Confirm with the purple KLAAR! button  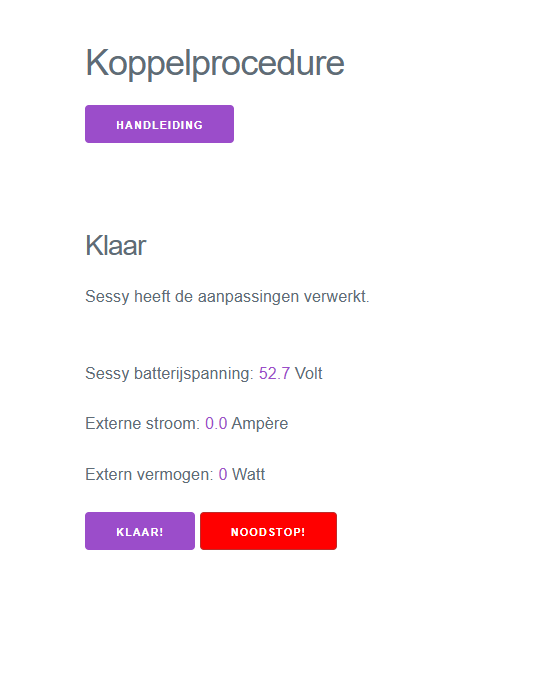140,531
